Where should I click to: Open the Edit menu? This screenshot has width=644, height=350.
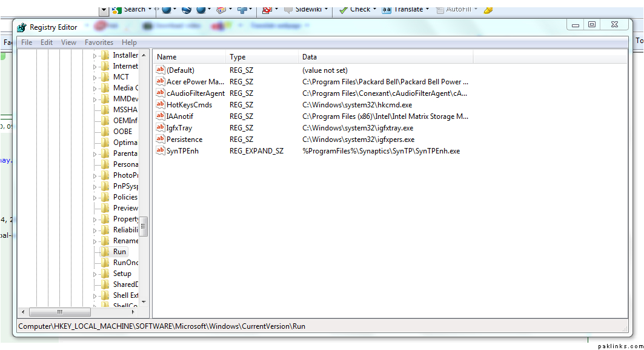pos(47,42)
